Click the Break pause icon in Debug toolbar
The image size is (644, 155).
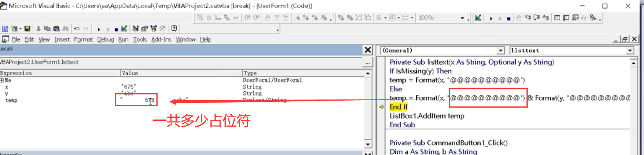click(500, 18)
